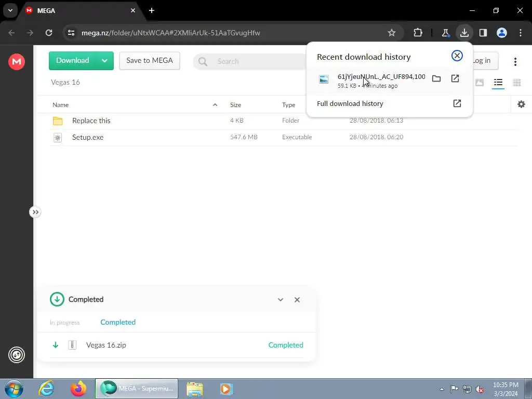Screen dimensions: 532x399
Task: Switch to list view
Action: coord(498,83)
